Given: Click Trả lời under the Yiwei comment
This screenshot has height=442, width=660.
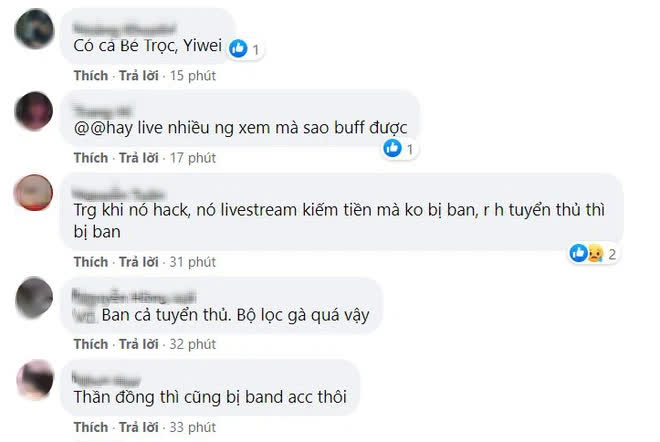Looking at the screenshot, I should click(138, 76).
